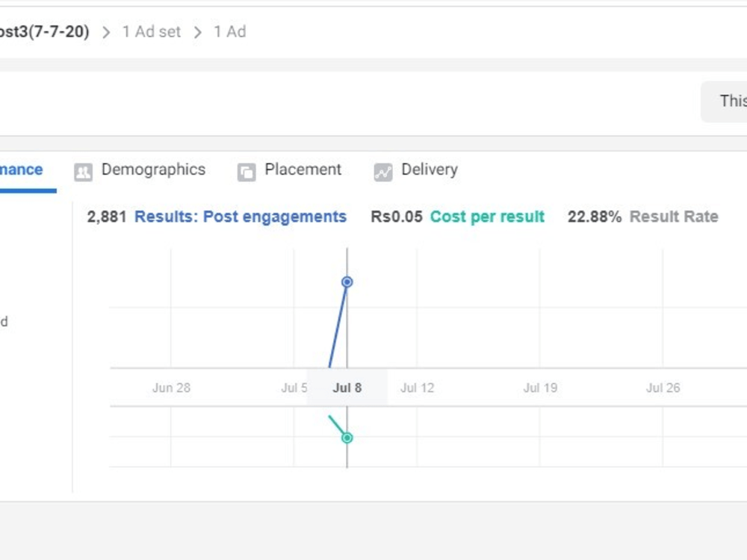Click the 22.88% rate value

coord(595,217)
